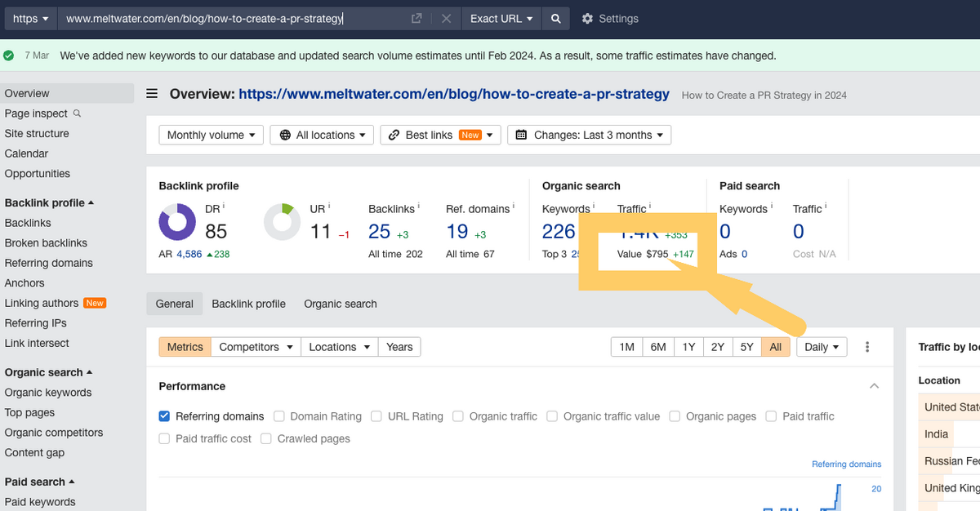This screenshot has height=511, width=980.
Task: Click the DR donut chart
Action: pos(176,222)
